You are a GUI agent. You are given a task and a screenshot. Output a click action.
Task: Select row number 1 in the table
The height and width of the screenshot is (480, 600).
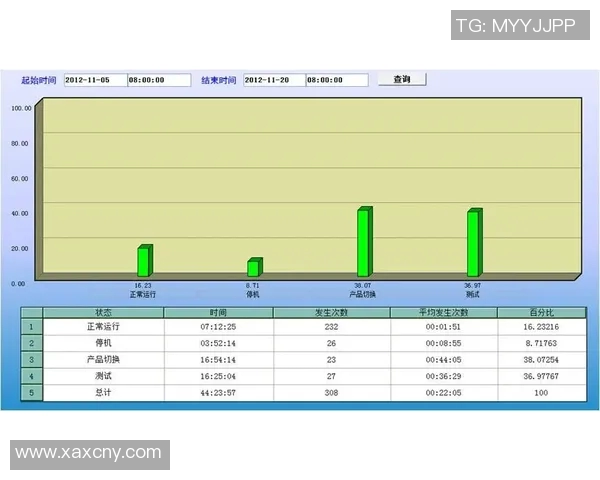coord(31,326)
